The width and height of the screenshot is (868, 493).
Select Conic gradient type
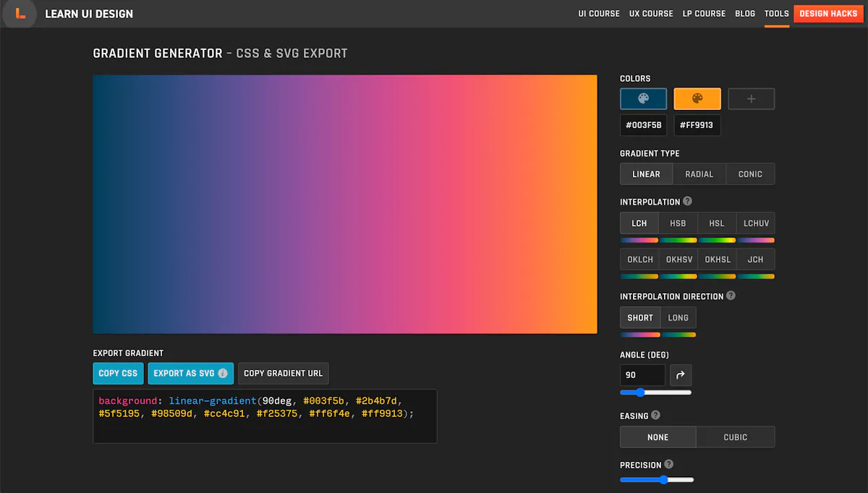750,174
